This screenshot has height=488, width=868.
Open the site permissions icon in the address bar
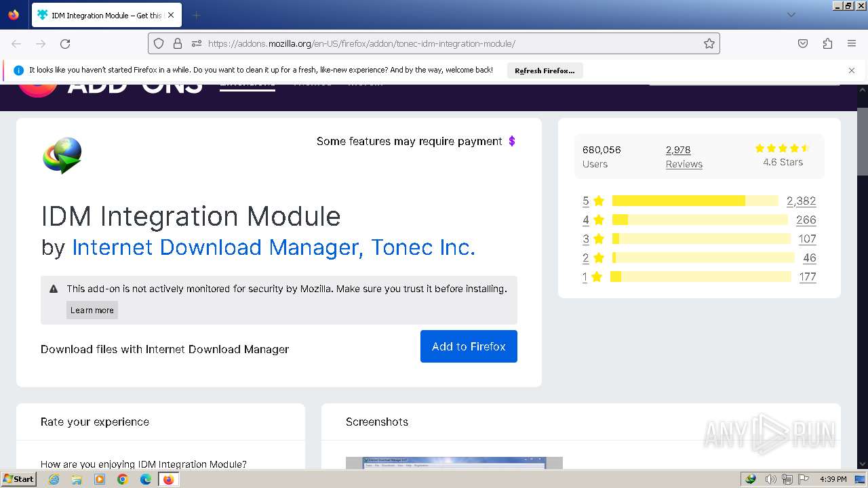[x=197, y=43]
